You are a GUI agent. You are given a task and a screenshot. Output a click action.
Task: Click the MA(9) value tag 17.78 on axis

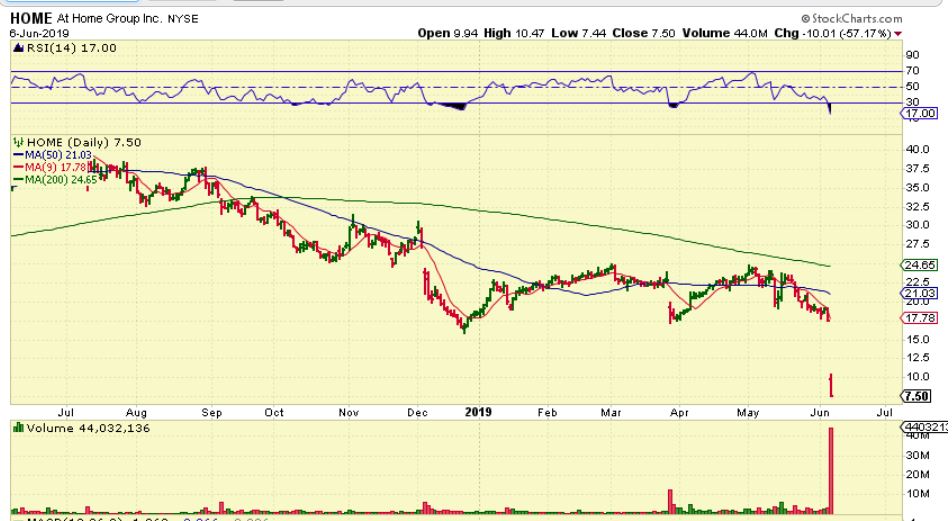point(920,318)
